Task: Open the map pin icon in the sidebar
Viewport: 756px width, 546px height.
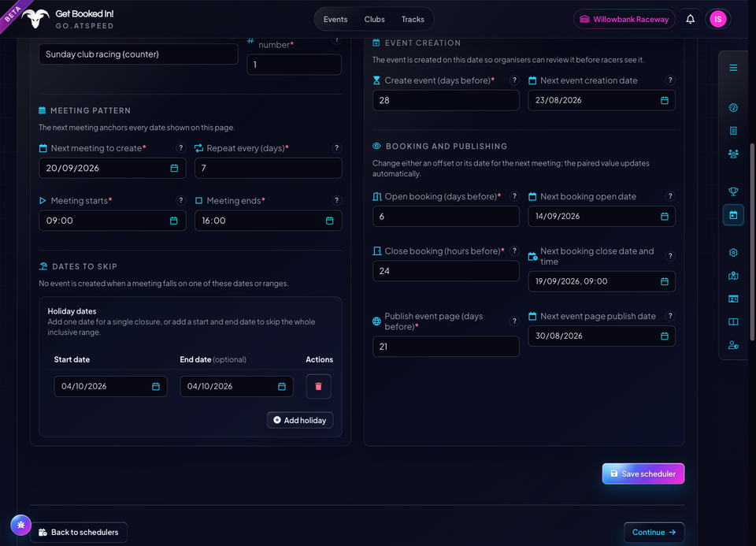Action: [733, 276]
